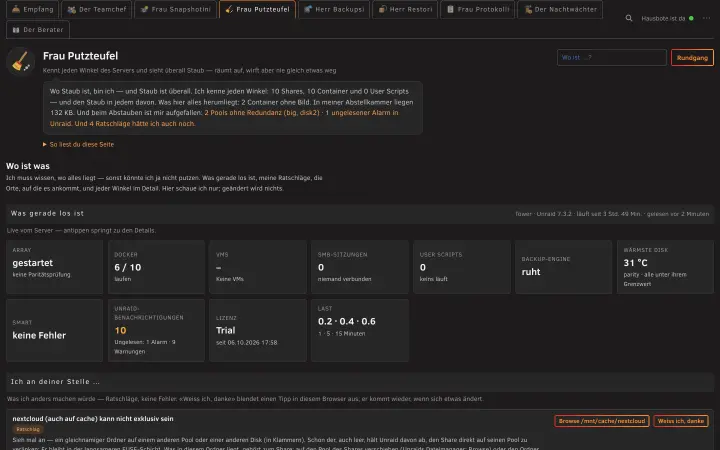This screenshot has width=720, height=450.
Task: Click the Empfang tab icon
Action: (16, 9)
